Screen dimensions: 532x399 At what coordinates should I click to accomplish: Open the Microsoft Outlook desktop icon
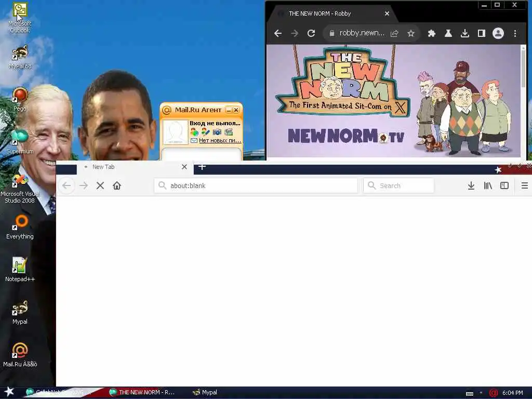coord(20,17)
